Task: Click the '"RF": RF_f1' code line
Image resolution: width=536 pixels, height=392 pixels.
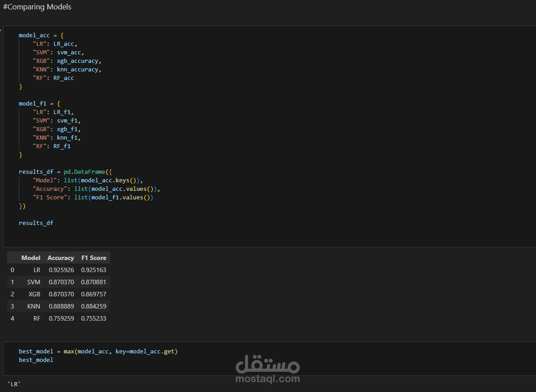Action: pyautogui.click(x=52, y=146)
